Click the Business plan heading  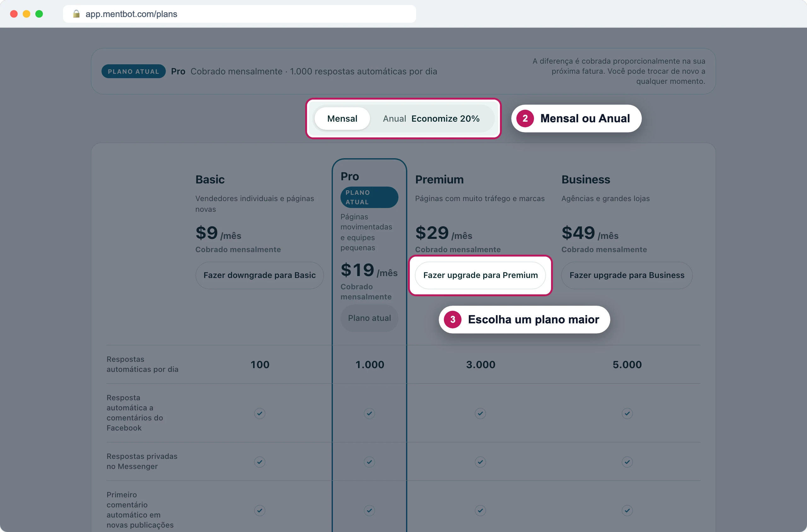pos(586,179)
